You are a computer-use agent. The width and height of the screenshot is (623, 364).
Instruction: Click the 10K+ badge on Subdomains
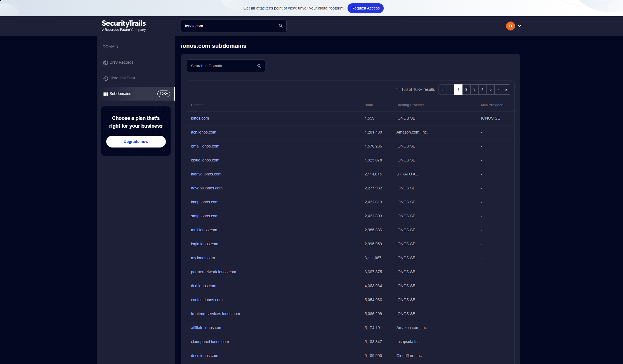click(x=164, y=94)
